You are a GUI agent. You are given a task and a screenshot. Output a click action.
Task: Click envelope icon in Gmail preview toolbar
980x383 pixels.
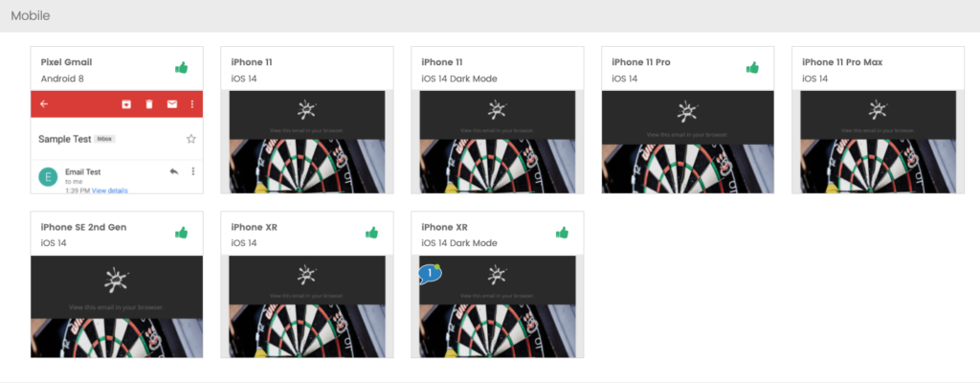click(172, 104)
